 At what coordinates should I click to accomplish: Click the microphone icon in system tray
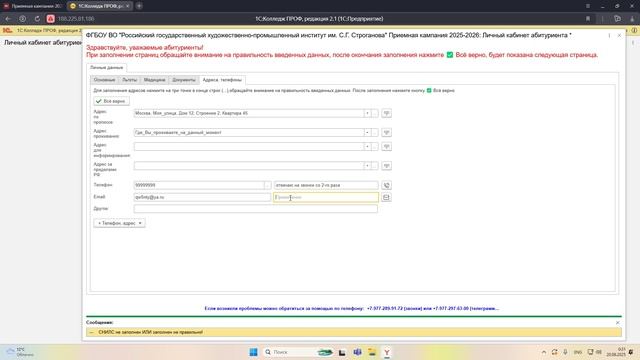tap(565, 352)
